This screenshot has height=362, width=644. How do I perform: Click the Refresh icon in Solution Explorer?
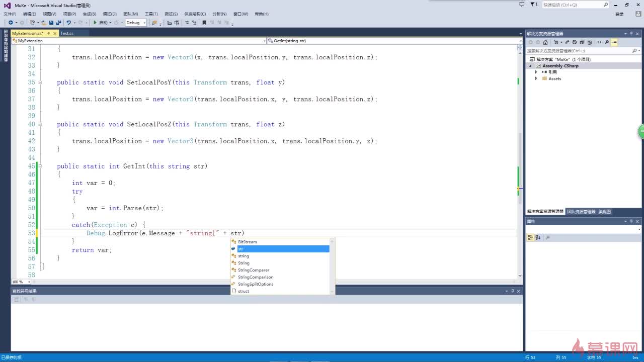575,42
